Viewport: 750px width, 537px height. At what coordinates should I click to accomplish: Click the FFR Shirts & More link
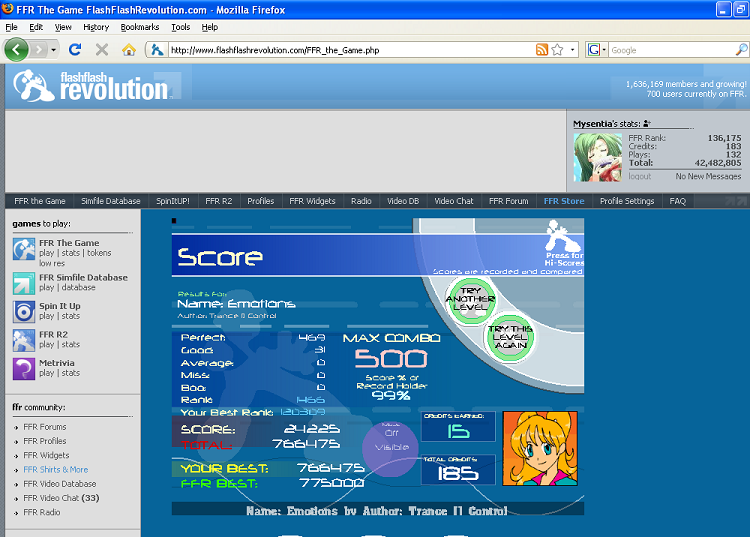(55, 469)
